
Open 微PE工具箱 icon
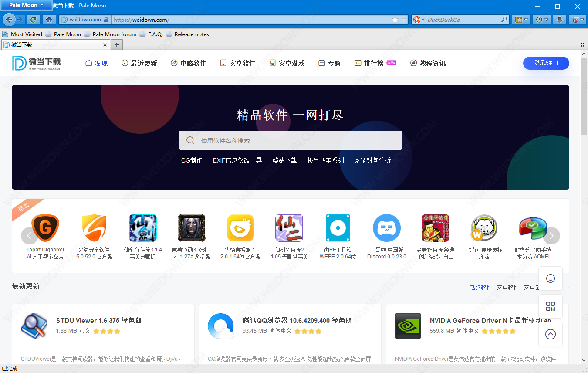point(338,228)
